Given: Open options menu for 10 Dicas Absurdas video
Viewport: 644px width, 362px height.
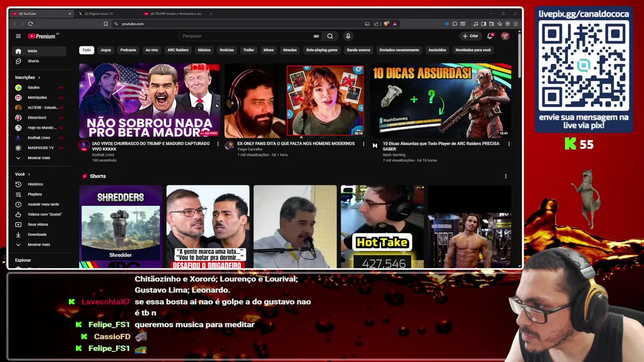Looking at the screenshot, I should [x=509, y=144].
